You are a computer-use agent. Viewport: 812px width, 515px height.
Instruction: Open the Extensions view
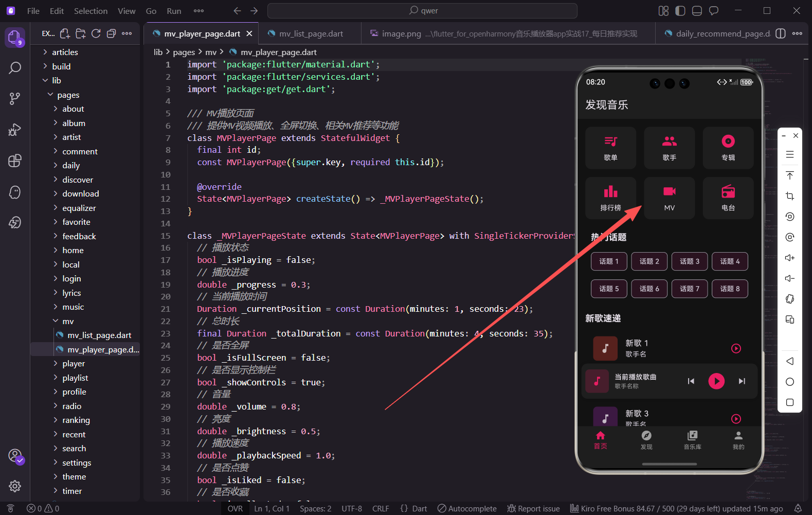coord(15,161)
